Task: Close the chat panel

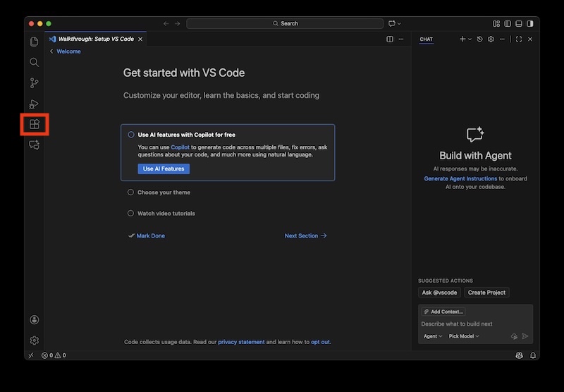Action: pos(530,39)
